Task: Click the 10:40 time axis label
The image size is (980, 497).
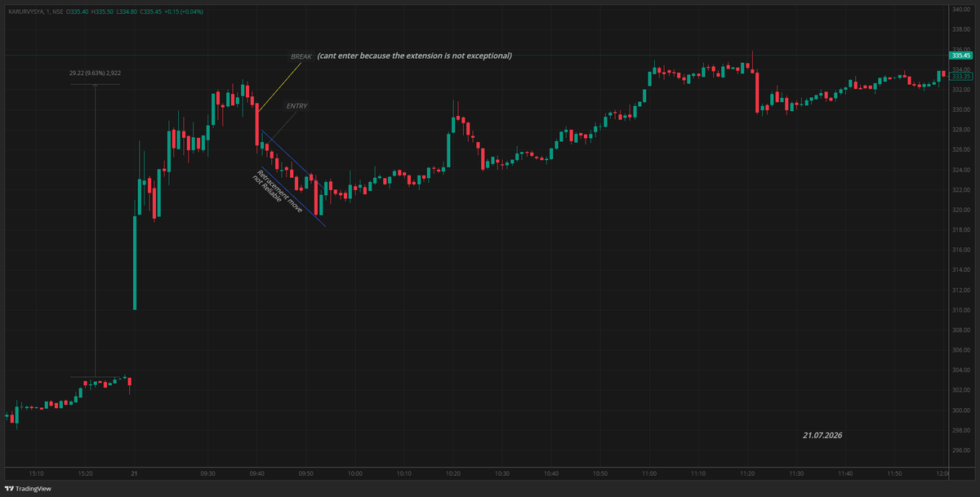Action: click(x=551, y=473)
